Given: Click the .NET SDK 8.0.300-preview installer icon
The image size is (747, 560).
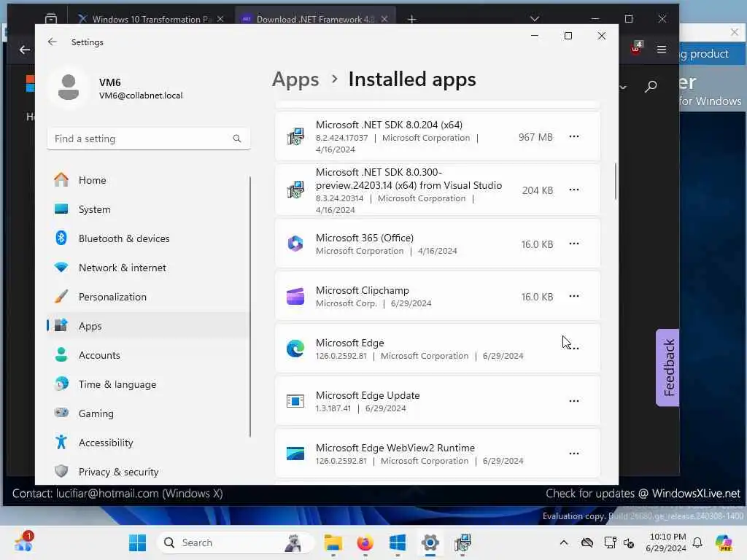Looking at the screenshot, I should pos(295,190).
